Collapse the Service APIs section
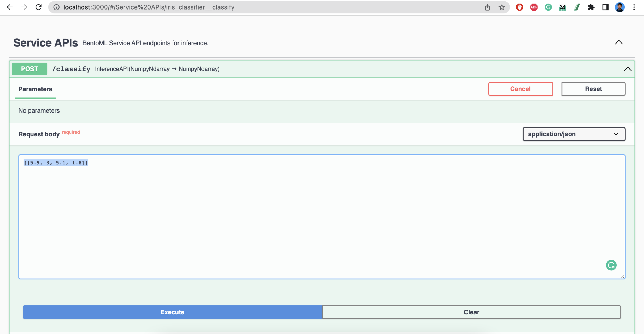Screen dimensions: 644x334 619,42
